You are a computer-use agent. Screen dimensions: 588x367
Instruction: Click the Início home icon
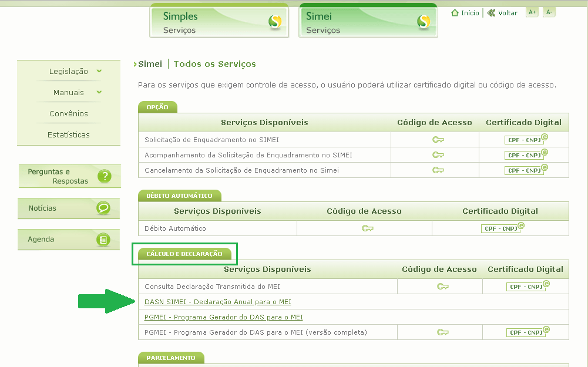455,13
